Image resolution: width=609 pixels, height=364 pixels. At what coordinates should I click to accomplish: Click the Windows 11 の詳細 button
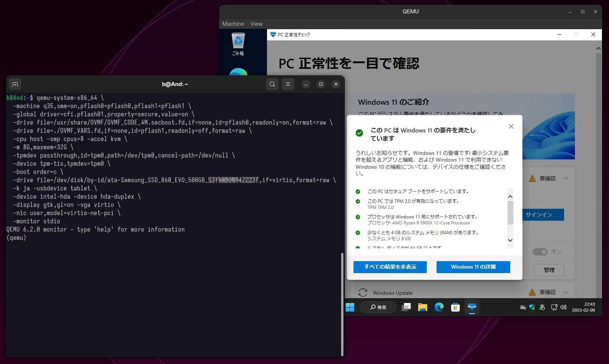coord(473,267)
